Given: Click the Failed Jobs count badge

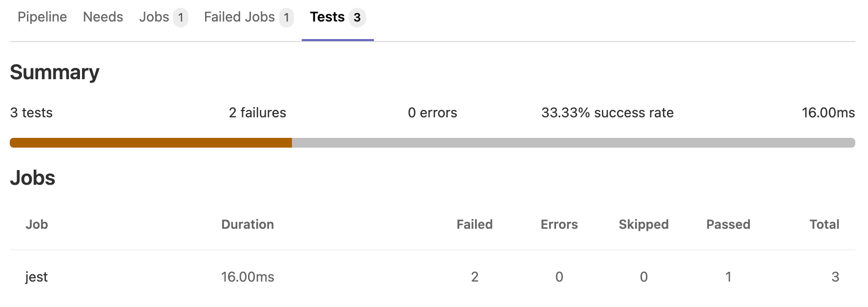Looking at the screenshot, I should pyautogui.click(x=287, y=17).
